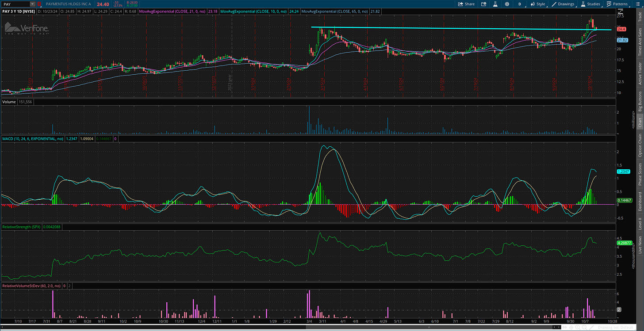
Task: Open chart settings gear icon
Action: (507, 4)
